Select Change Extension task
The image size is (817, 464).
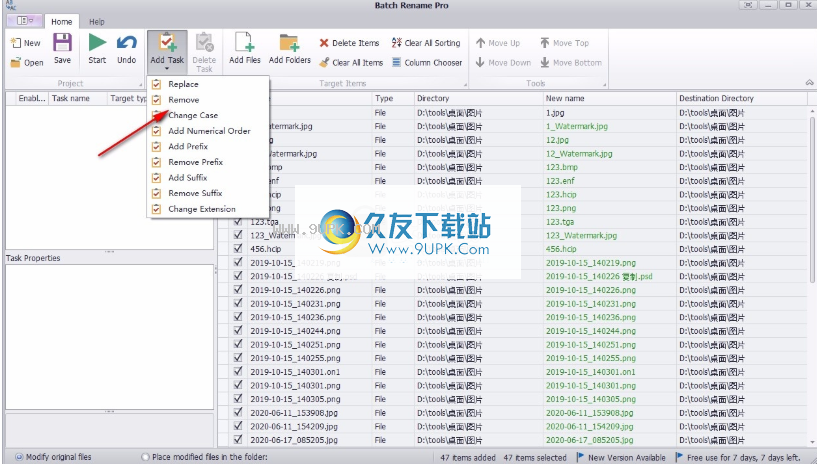[208, 209]
